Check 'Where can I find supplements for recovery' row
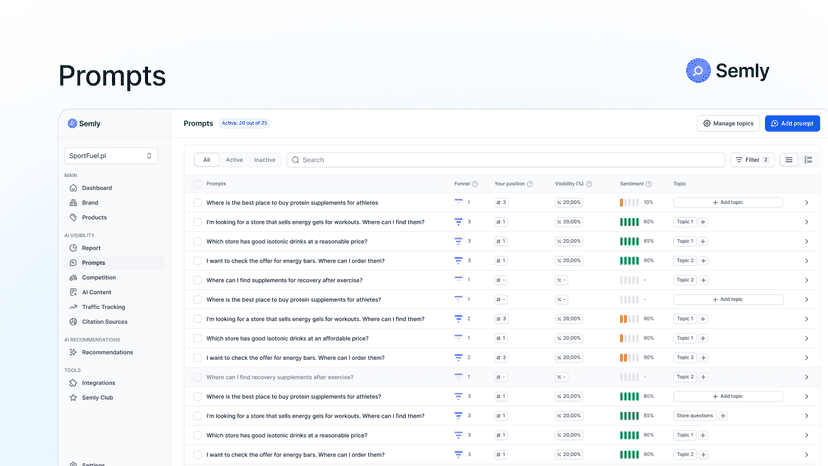 point(197,280)
